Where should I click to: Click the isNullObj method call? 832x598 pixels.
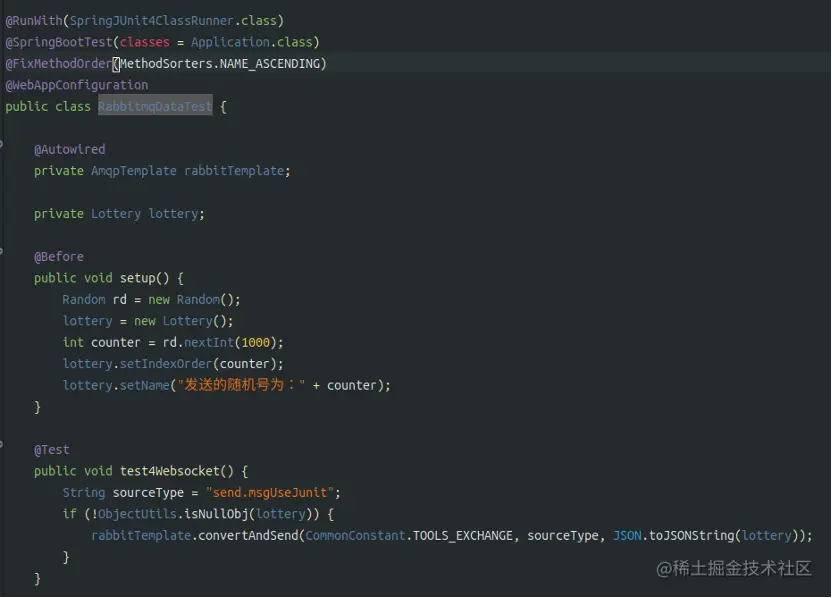click(216, 514)
